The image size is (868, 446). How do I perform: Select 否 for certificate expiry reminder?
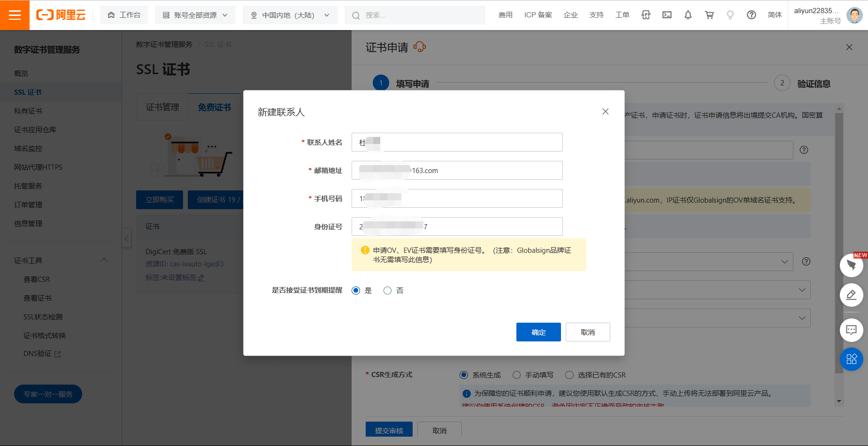[387, 291]
